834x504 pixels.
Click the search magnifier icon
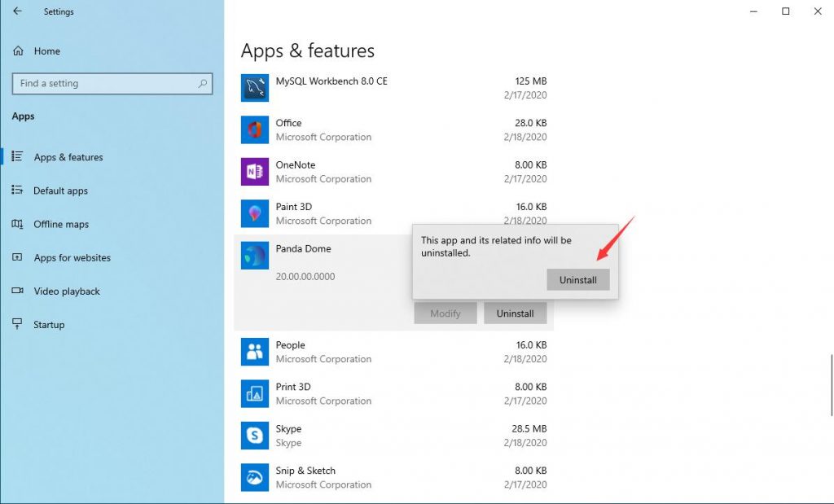click(203, 84)
